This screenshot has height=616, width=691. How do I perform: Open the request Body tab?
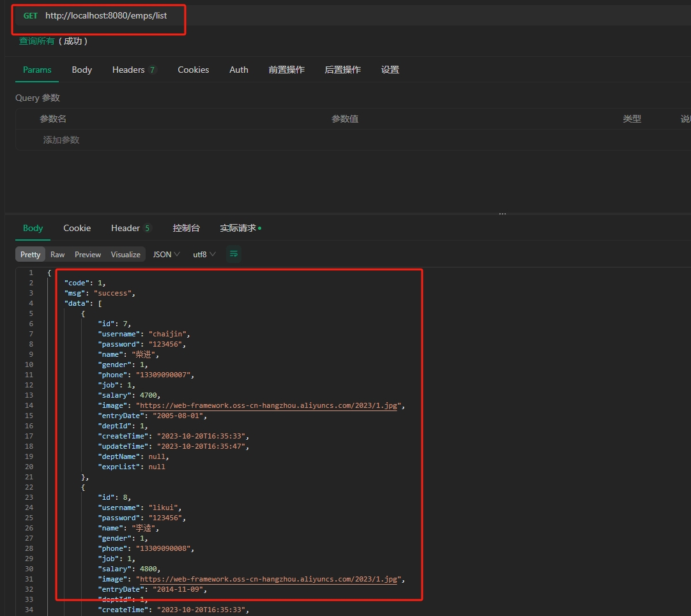(x=82, y=70)
